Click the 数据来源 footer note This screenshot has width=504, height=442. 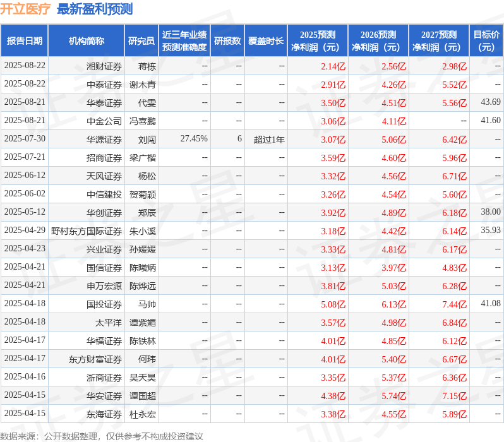tap(102, 436)
